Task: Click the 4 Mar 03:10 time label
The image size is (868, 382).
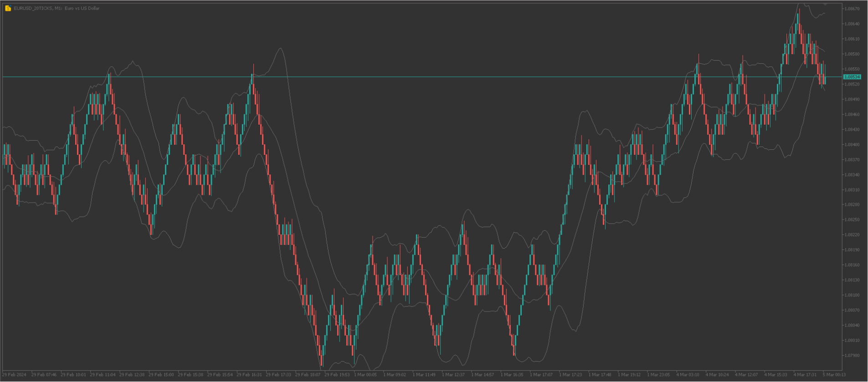Action: 688,375
